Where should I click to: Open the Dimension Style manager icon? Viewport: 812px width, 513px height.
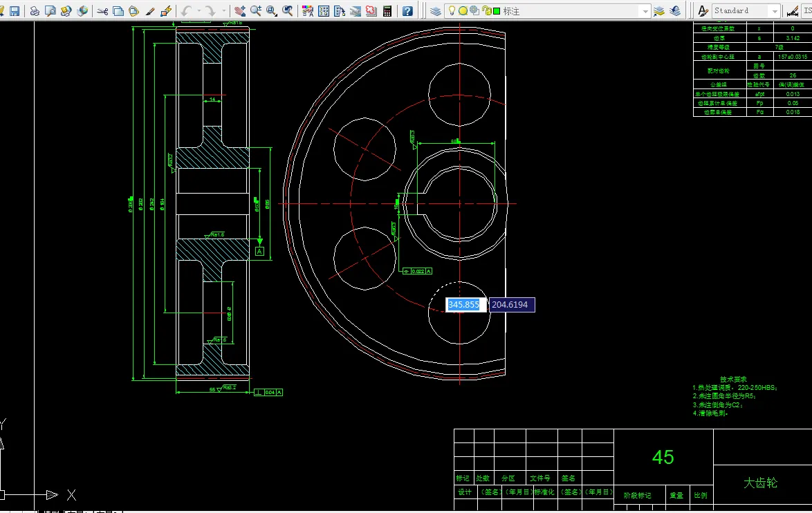click(793, 11)
